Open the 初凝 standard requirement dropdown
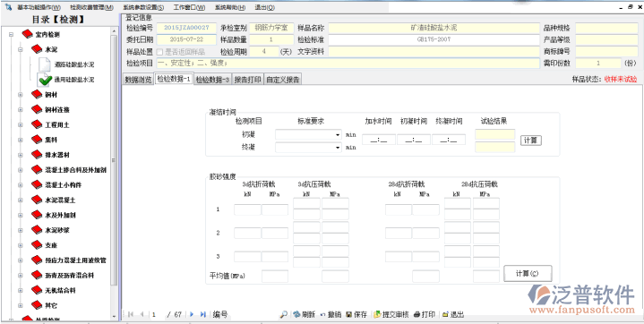The image size is (644, 324). coord(338,134)
